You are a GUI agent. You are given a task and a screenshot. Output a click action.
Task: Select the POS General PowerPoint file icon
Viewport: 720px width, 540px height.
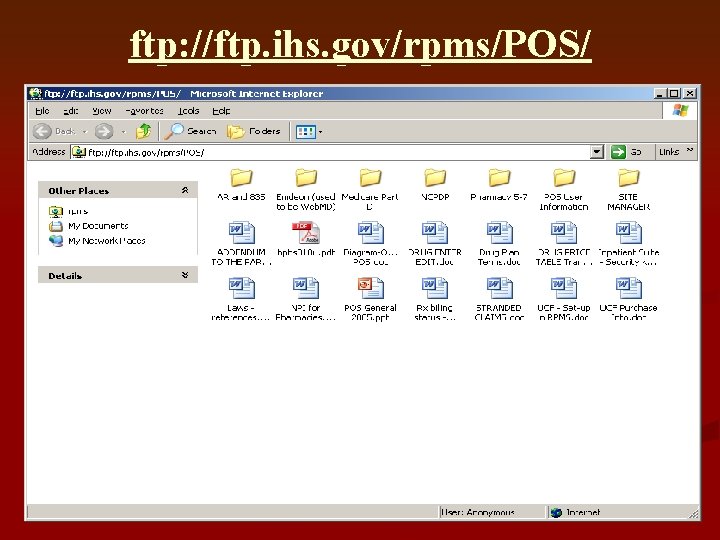click(x=370, y=288)
